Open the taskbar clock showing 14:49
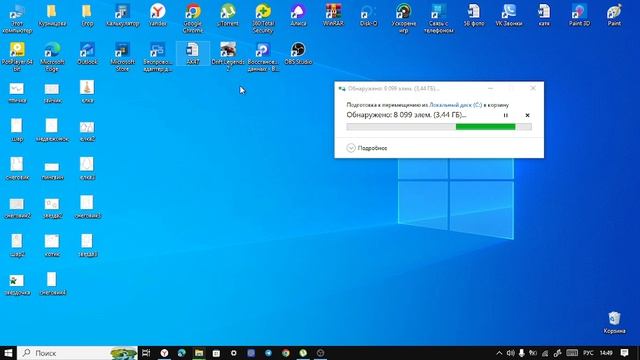The image size is (640, 360). coord(606,353)
